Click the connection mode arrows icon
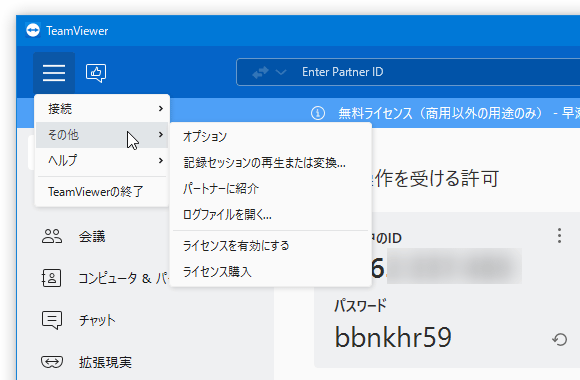 click(260, 72)
